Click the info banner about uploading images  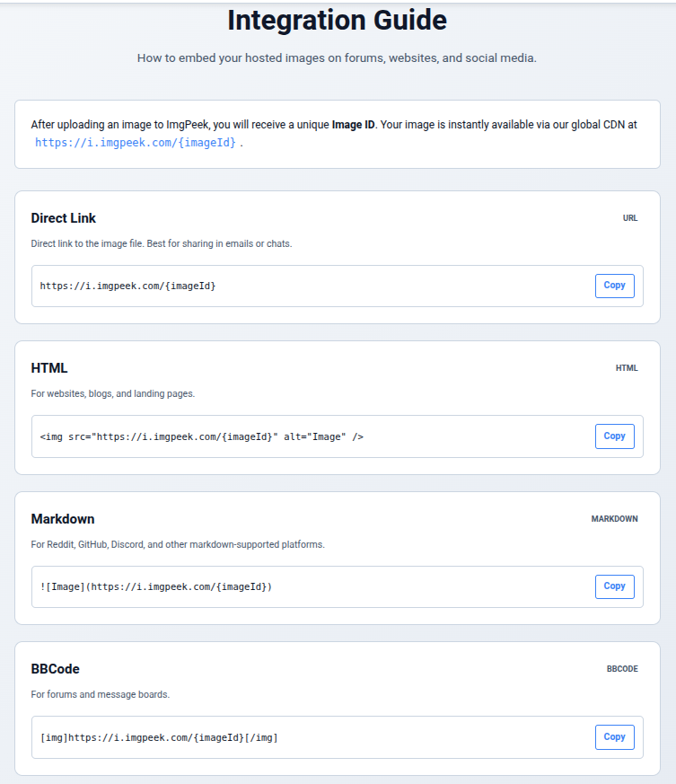pos(338,133)
